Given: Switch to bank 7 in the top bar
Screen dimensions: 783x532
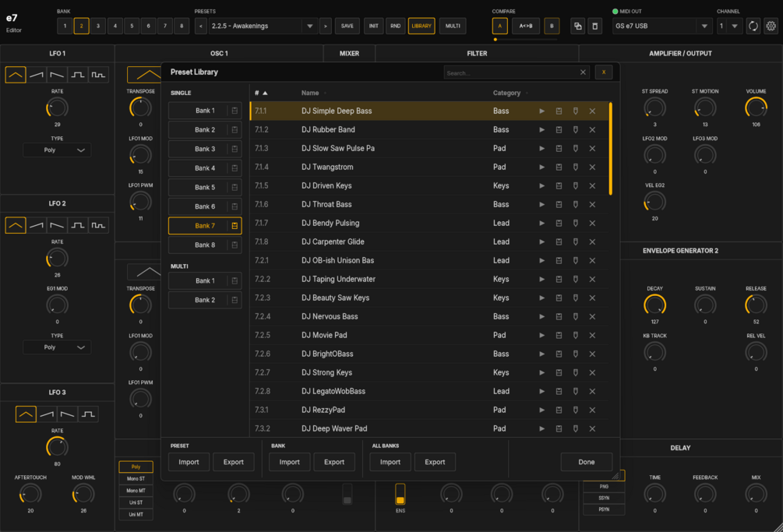Looking at the screenshot, I should click(165, 26).
